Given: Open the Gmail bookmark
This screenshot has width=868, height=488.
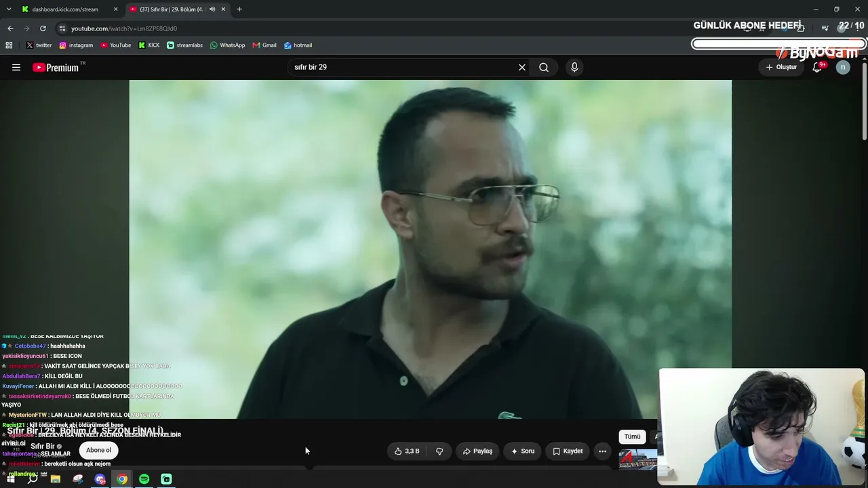Looking at the screenshot, I should click(264, 45).
